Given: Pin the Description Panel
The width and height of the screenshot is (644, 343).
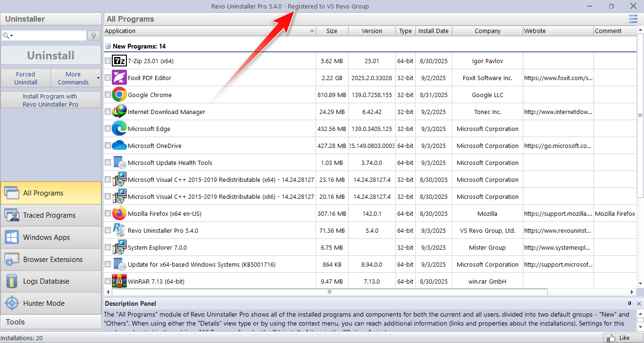Looking at the screenshot, I should [629, 303].
